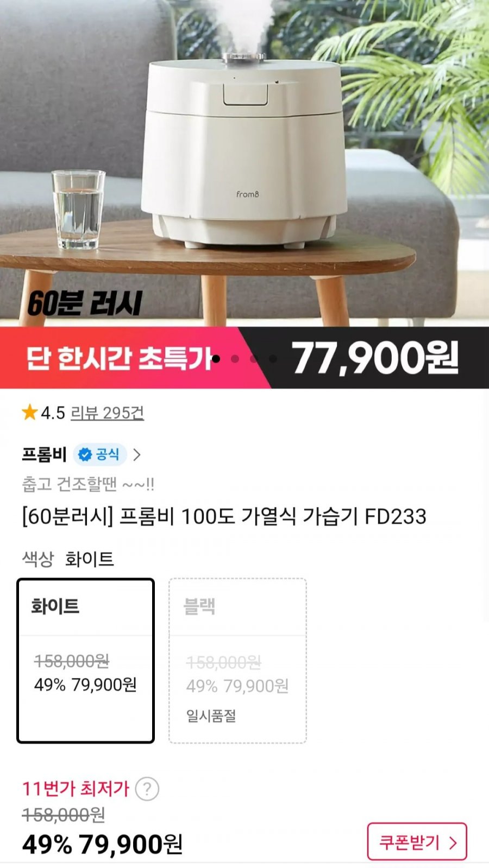Image resolution: width=489 pixels, height=868 pixels.
Task: Tap the 77,900원 special price banner
Action: [375, 358]
